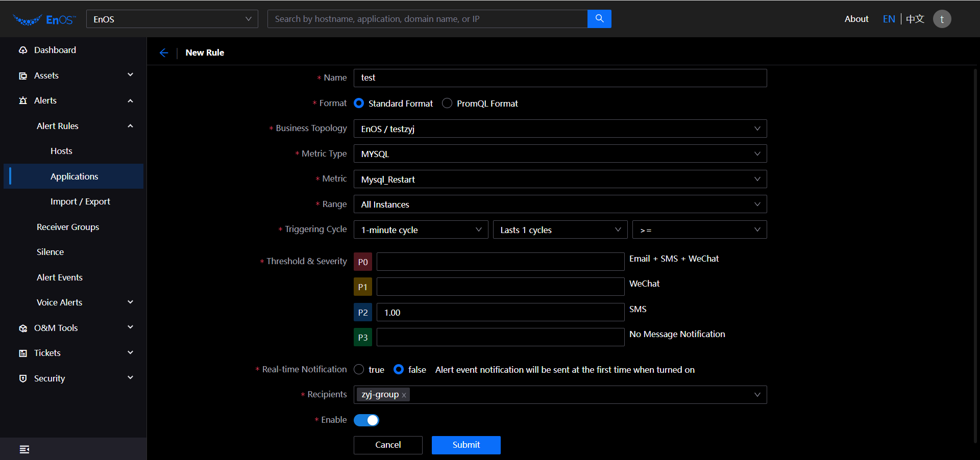
Task: Click the Tickets list icon
Action: (x=23, y=353)
